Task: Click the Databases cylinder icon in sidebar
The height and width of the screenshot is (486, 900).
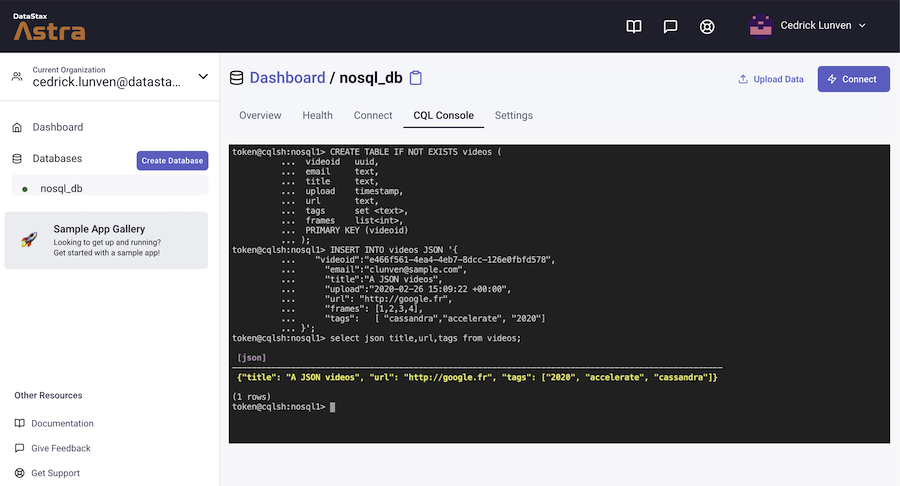Action: [x=17, y=159]
